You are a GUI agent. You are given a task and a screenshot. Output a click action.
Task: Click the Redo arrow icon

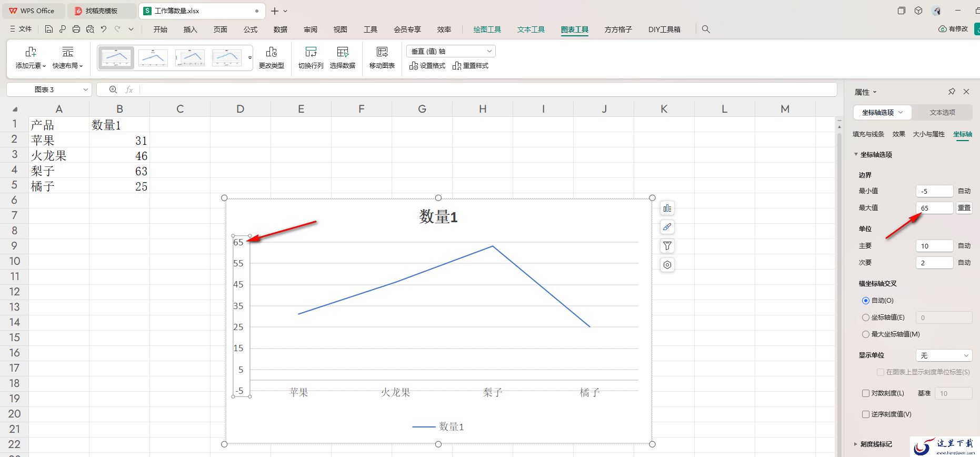(117, 29)
